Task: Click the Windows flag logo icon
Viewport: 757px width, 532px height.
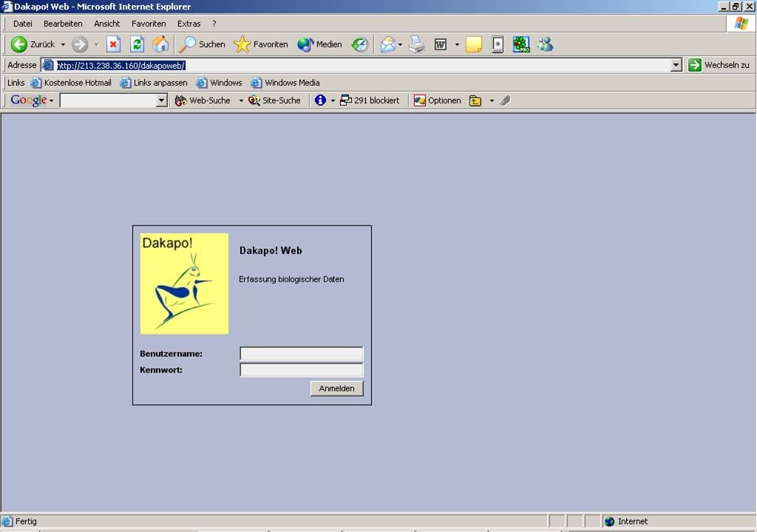Action: coord(741,23)
